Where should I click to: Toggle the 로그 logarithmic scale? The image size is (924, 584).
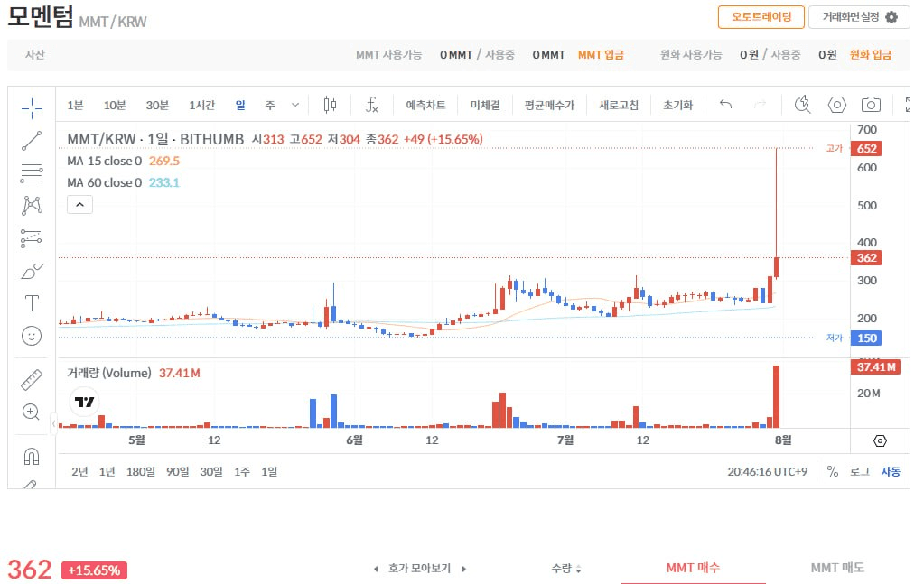(x=859, y=471)
